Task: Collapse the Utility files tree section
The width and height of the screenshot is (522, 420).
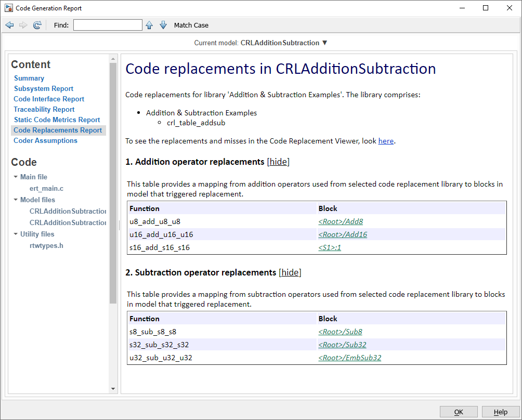Action: point(15,234)
